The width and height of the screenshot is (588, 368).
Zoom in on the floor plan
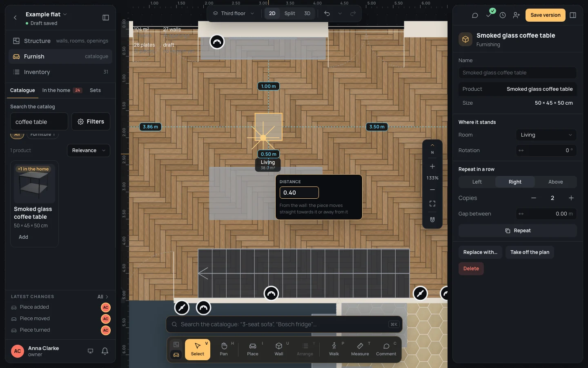(432, 166)
